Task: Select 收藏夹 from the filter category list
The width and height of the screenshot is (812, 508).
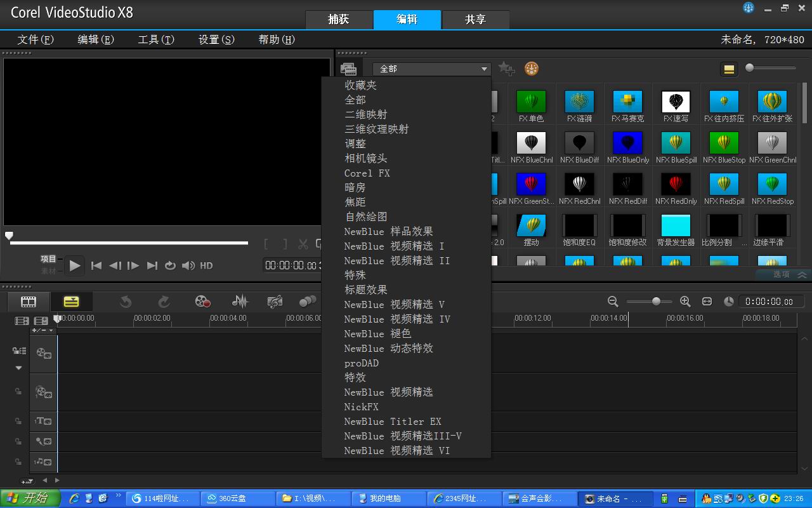Action: click(360, 85)
